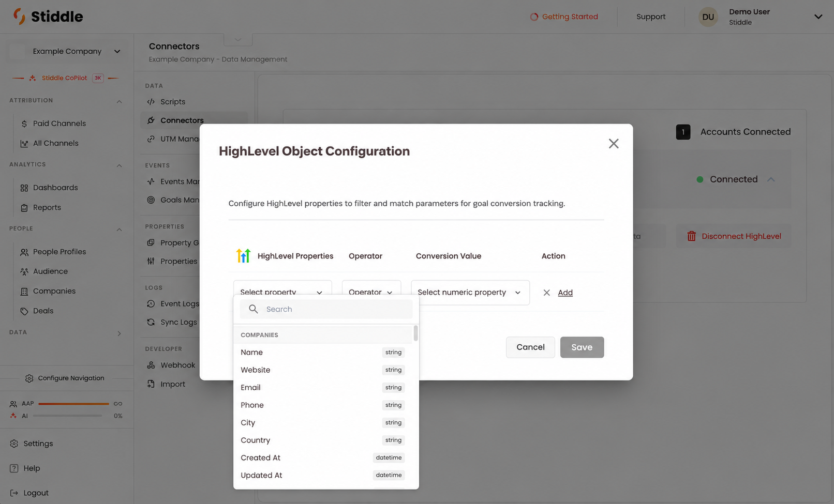This screenshot has height=504, width=834.
Task: Open Dashboards grid icon
Action: (24, 188)
